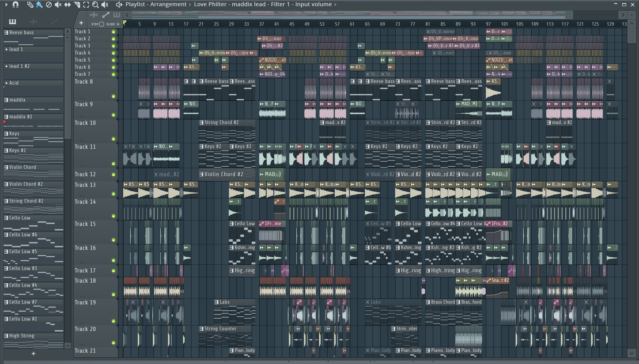Mute Track 7 green indicator
Viewport: 639px width, 364px height.
click(113, 74)
